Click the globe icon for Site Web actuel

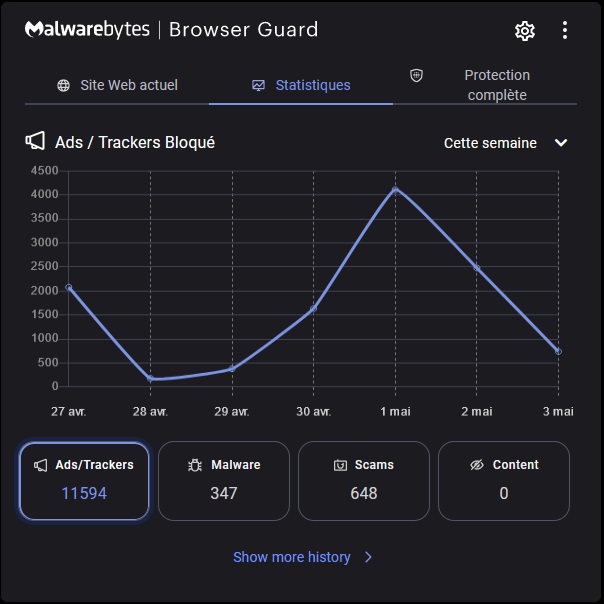64,85
